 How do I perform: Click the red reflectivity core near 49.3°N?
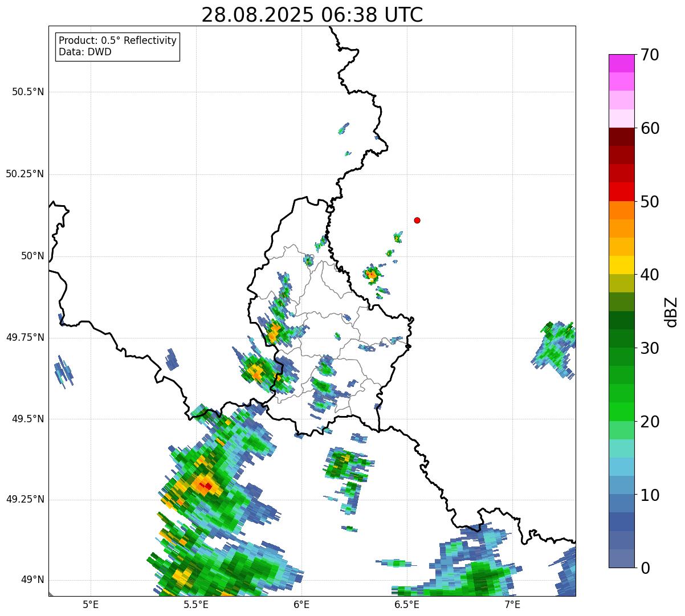tap(207, 486)
